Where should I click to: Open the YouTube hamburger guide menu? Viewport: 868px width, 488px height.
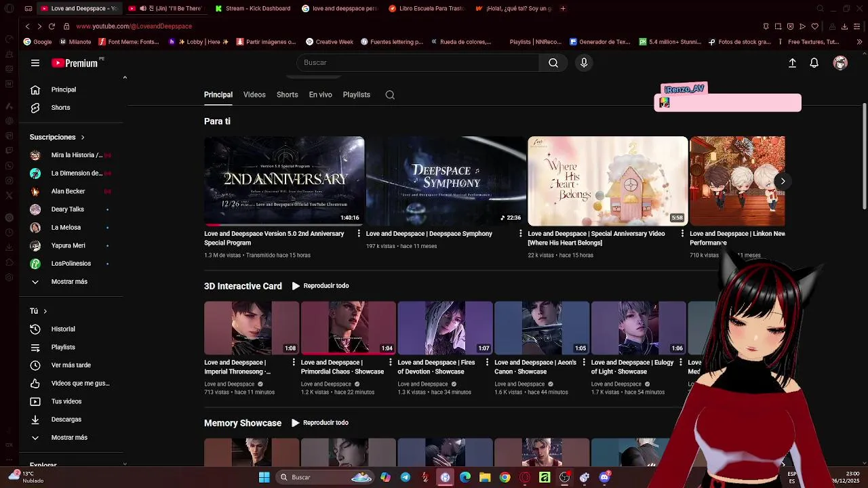click(35, 63)
